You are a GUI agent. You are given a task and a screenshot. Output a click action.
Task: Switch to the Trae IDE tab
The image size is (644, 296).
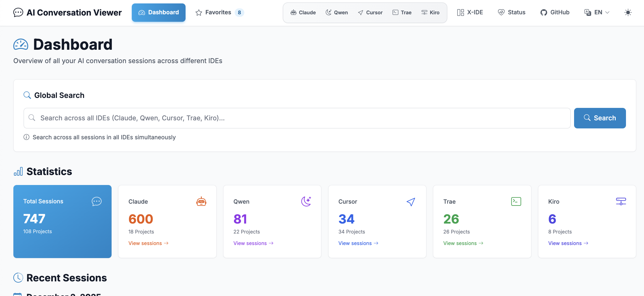coord(402,12)
